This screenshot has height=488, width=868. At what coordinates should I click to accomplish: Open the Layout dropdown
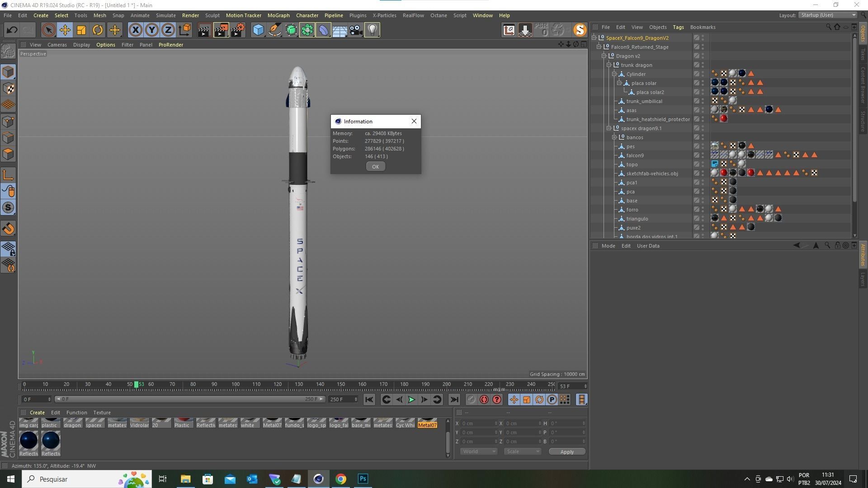click(x=828, y=15)
